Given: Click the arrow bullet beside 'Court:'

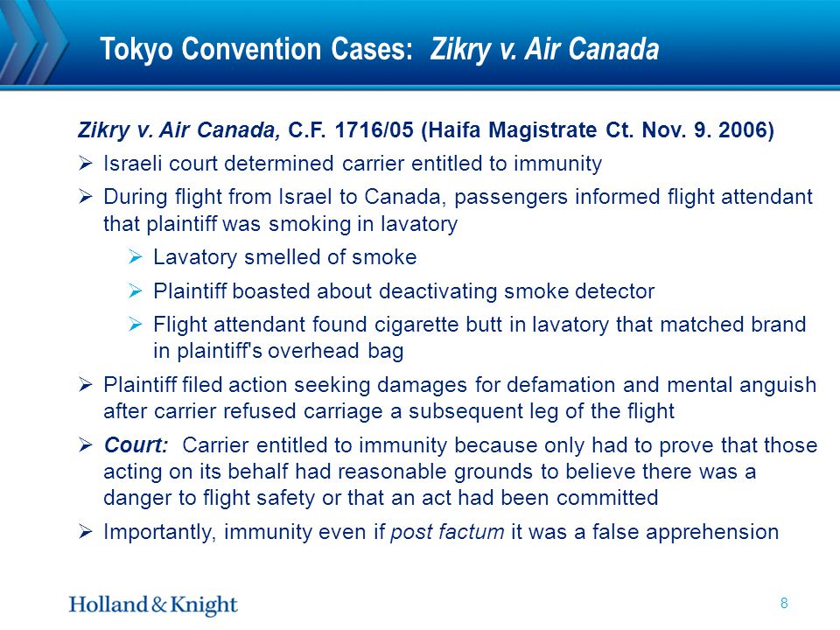Looking at the screenshot, I should [86, 444].
